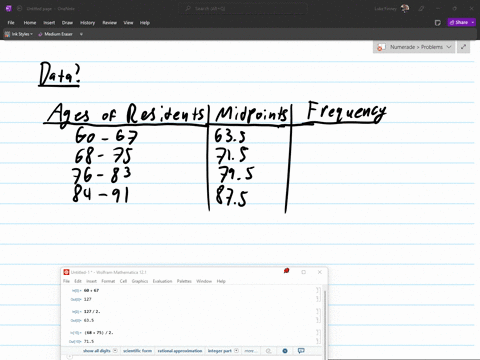Open Mathematica's Graphics menu
The width and height of the screenshot is (480, 360).
tap(140, 281)
